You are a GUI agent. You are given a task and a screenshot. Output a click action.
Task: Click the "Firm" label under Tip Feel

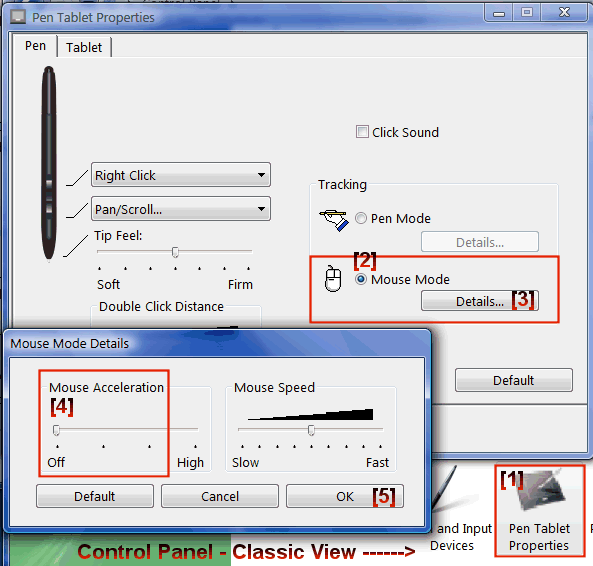[240, 284]
